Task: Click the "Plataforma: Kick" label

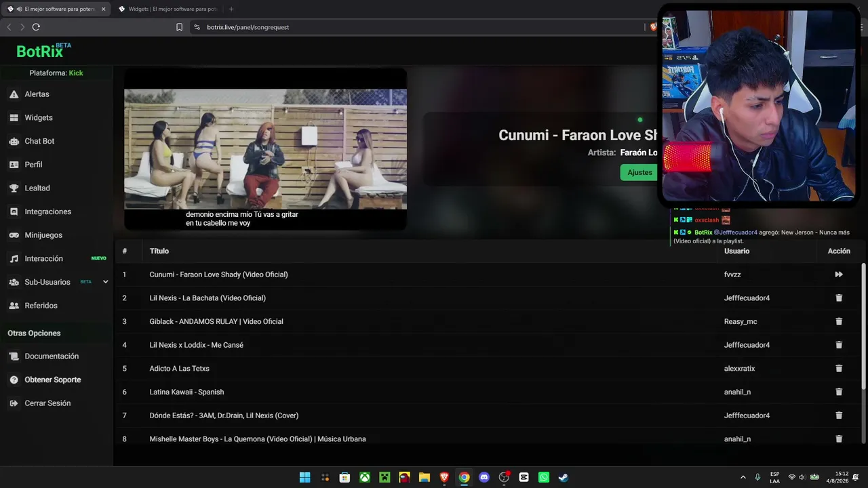Action: point(56,73)
